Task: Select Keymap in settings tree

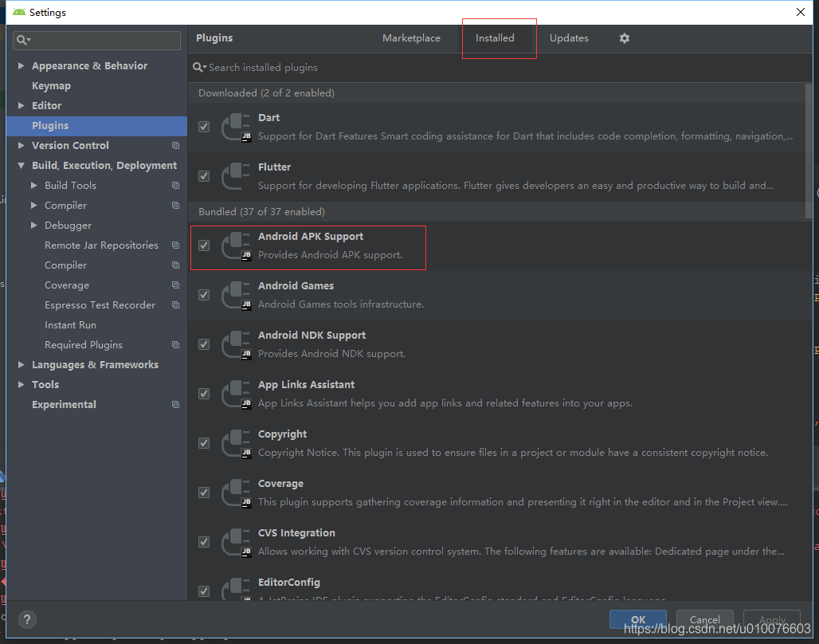Action: (x=51, y=86)
